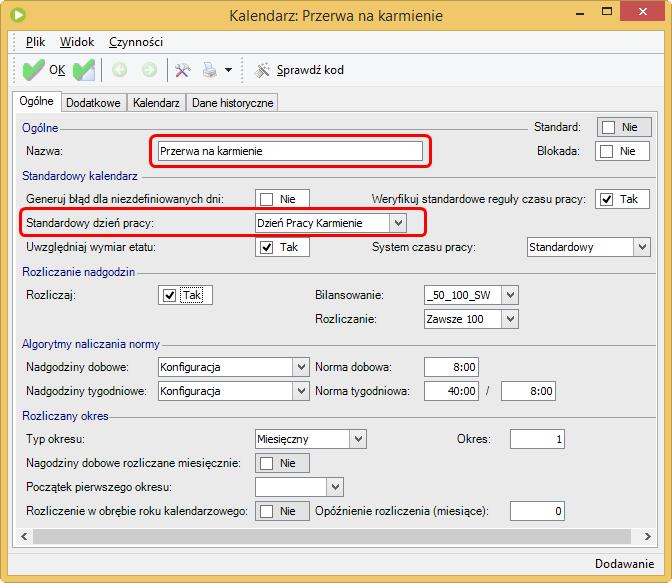
Task: Open the tools wrench and screwdriver icon
Action: coord(183,70)
